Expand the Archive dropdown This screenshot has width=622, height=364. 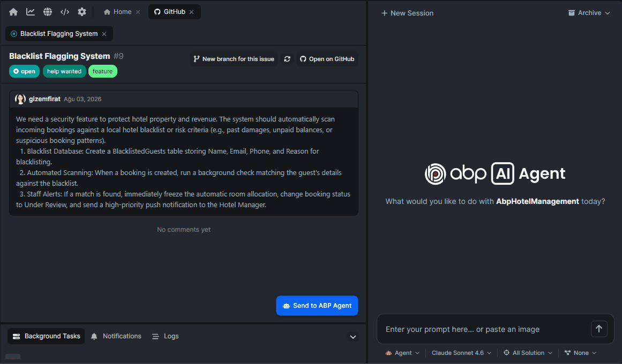click(x=589, y=13)
